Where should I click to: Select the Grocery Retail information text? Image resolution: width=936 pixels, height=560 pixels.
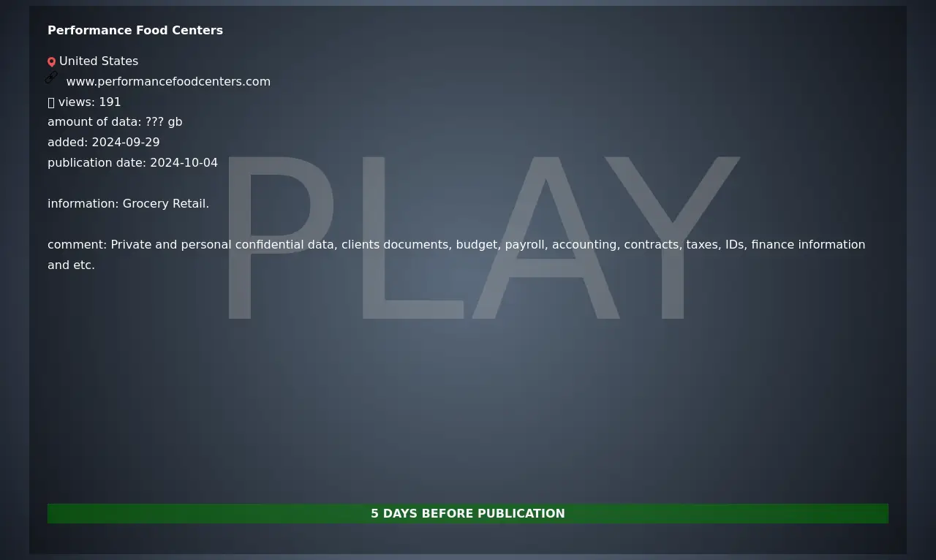pyautogui.click(x=165, y=204)
